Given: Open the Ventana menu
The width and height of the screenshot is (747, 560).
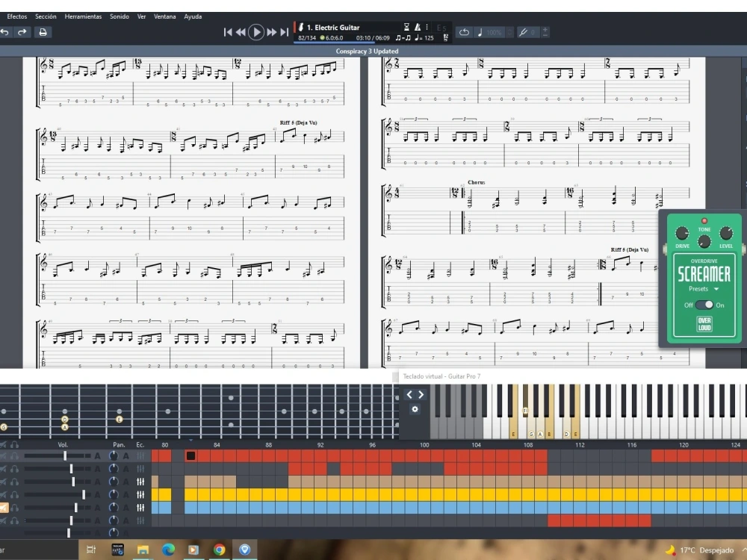Looking at the screenshot, I should click(165, 16).
